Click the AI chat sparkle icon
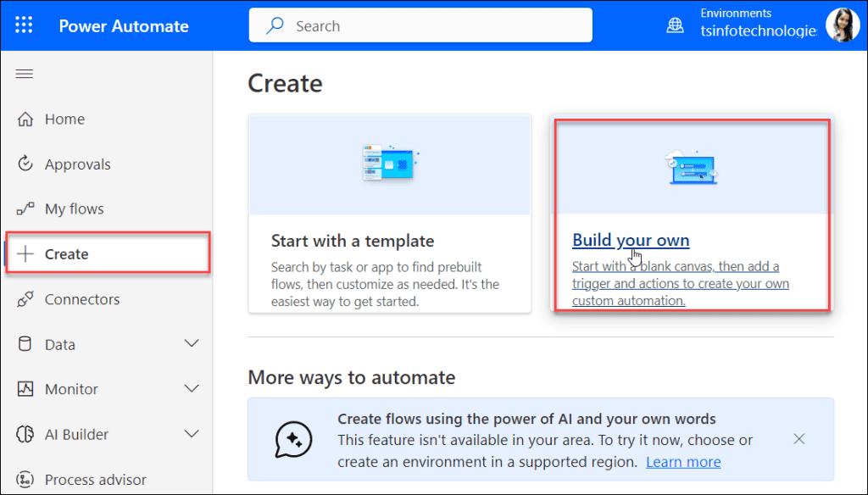 [293, 439]
